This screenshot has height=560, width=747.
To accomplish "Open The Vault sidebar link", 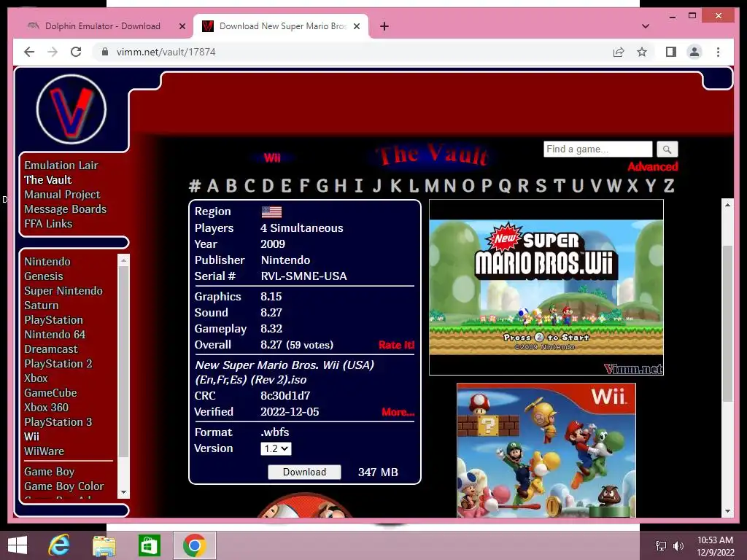I will 47,180.
